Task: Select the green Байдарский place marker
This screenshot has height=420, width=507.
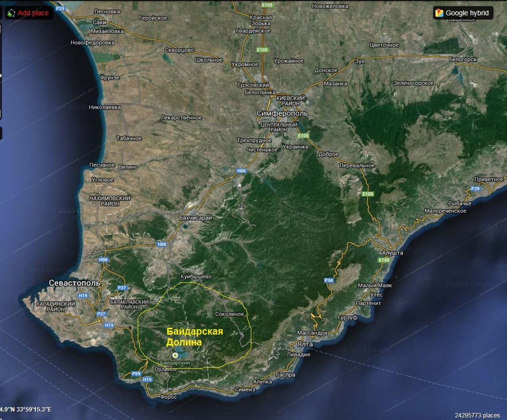Action: point(175,355)
